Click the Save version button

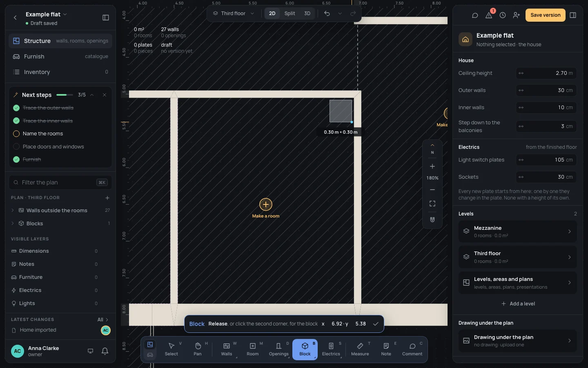(546, 15)
